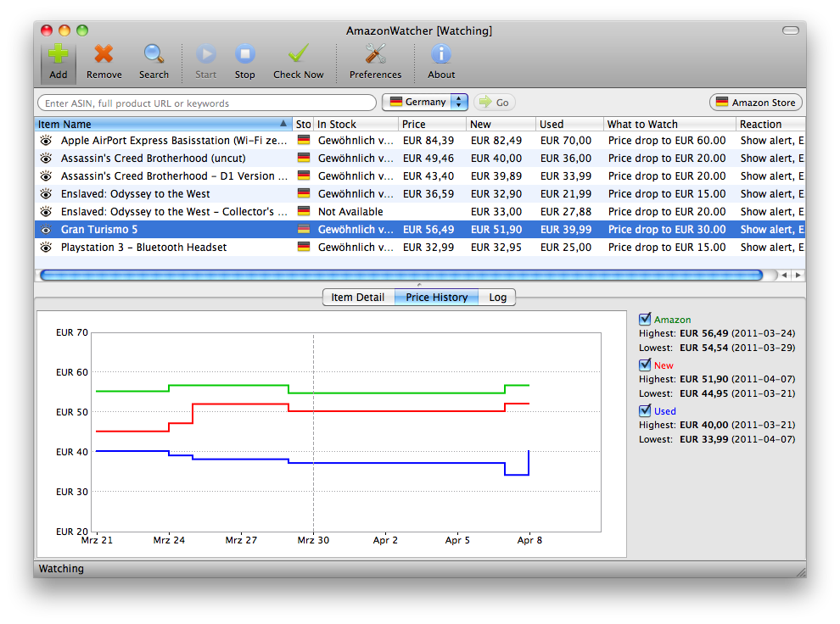Click the horizontal scrollbar thumb of item table
This screenshot has width=840, height=624.
pos(401,275)
